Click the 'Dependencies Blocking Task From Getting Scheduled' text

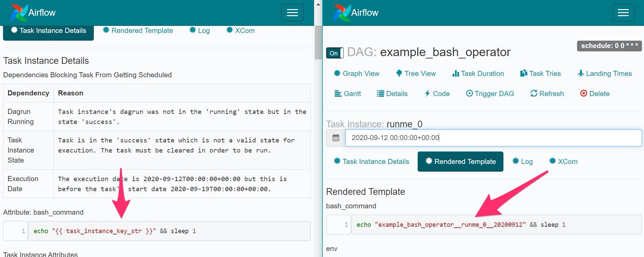pyautogui.click(x=87, y=75)
